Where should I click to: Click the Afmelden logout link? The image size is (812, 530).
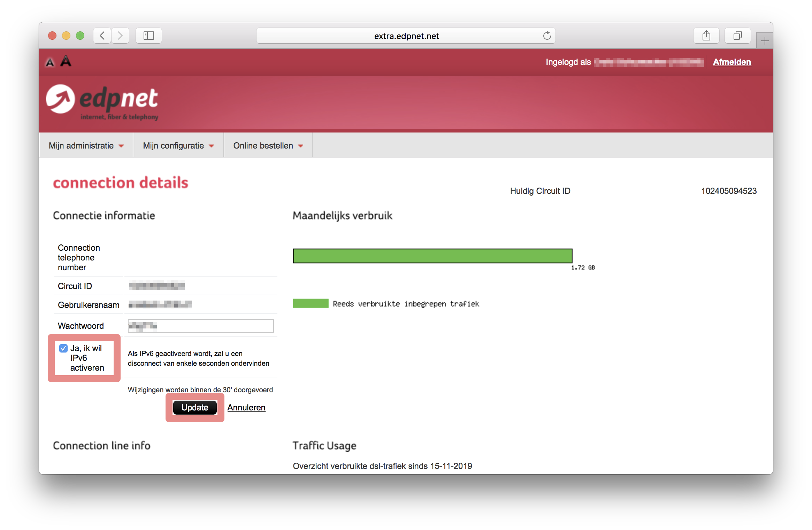click(x=732, y=62)
